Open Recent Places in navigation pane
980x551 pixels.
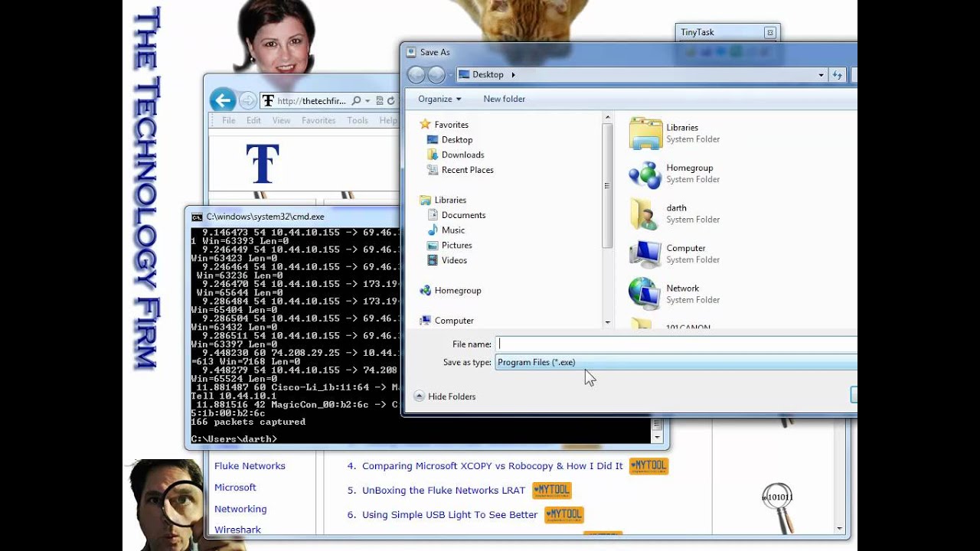468,170
